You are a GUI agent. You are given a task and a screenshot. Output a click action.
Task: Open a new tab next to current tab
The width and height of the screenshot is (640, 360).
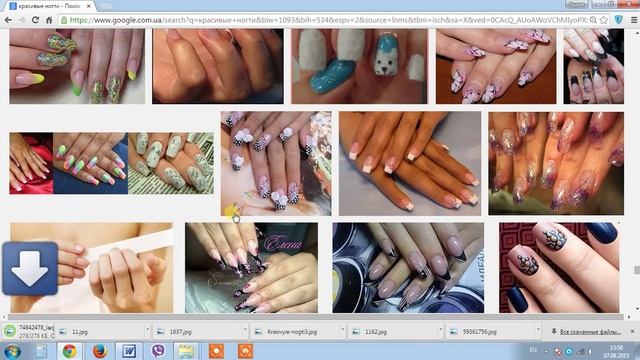click(x=105, y=6)
